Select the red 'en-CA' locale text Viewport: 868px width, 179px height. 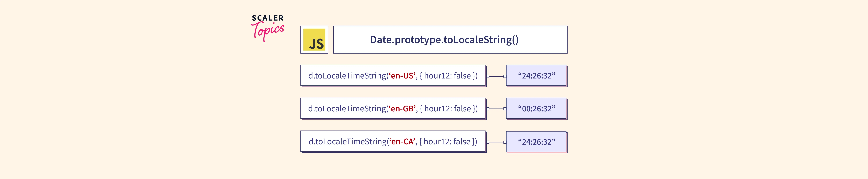coord(402,142)
